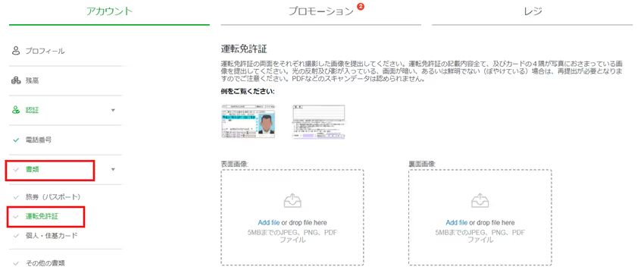644x273 pixels.
Task: Open 残高 in the sidebar
Action: [32, 81]
